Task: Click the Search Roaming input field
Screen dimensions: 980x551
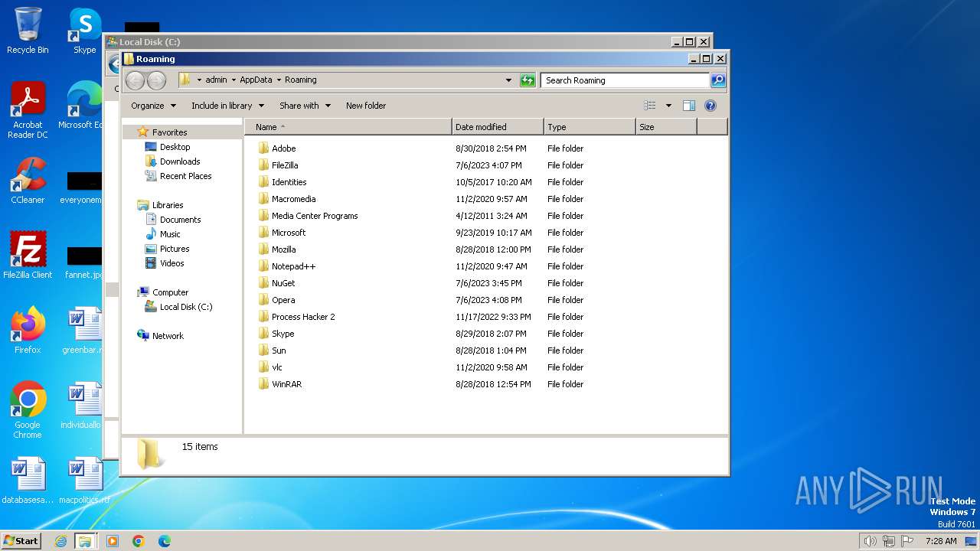Action: 625,80
